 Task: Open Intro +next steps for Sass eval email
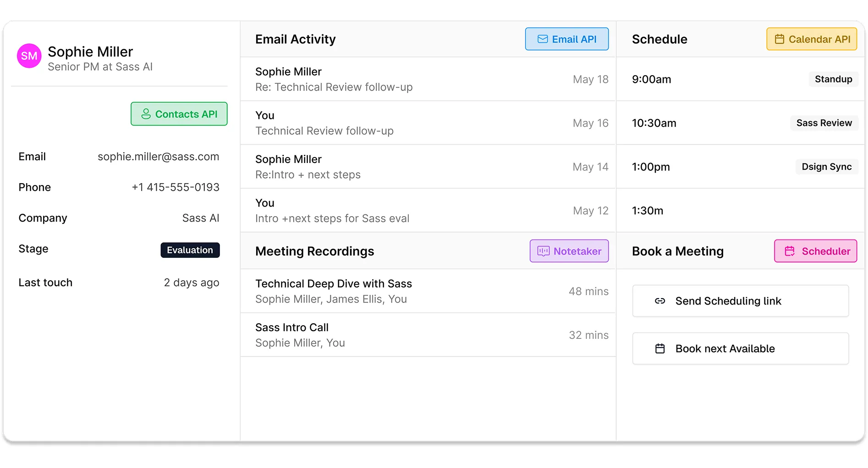pos(428,211)
